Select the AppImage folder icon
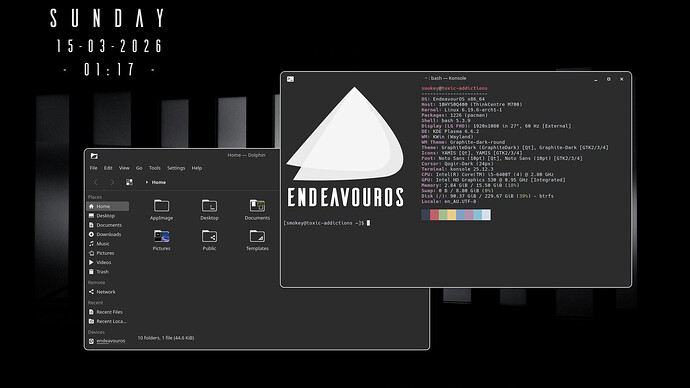The image size is (690, 388). click(161, 206)
